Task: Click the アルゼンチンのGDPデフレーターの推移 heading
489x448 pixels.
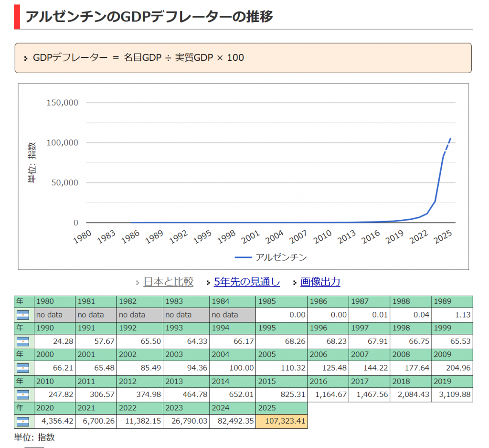Action: point(149,16)
